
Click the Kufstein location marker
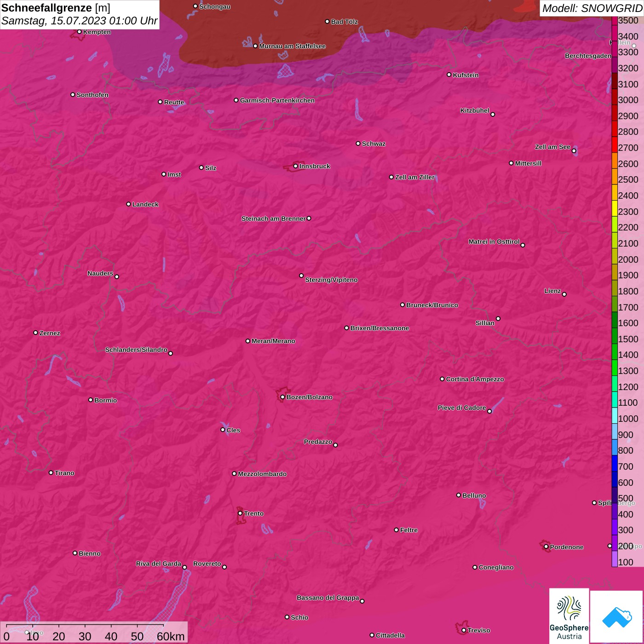(x=449, y=75)
